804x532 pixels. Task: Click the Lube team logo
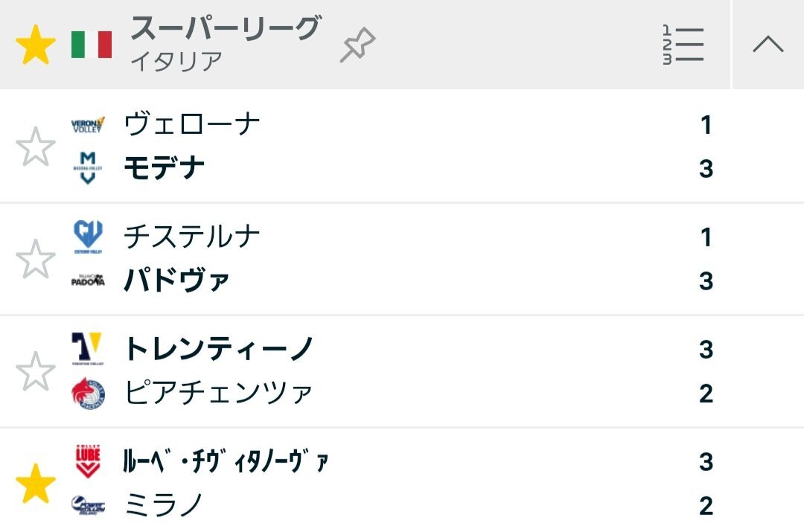88,461
